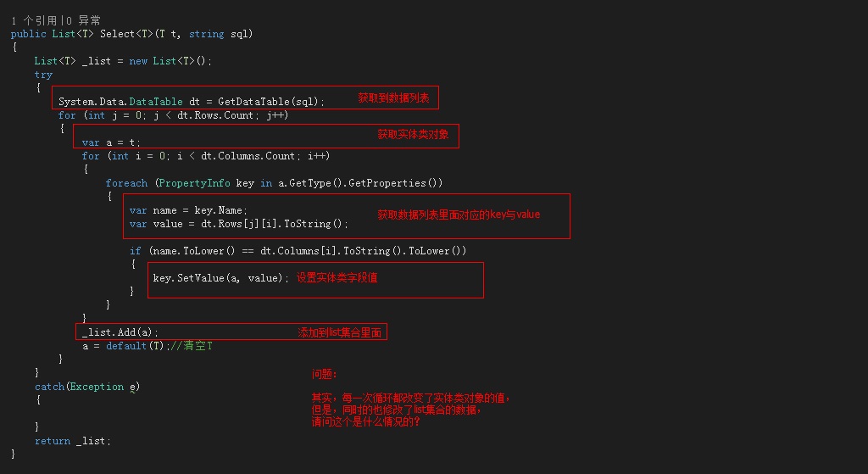The height and width of the screenshot is (474, 868).
Task: Click the 'return _list;' statement
Action: click(x=73, y=441)
